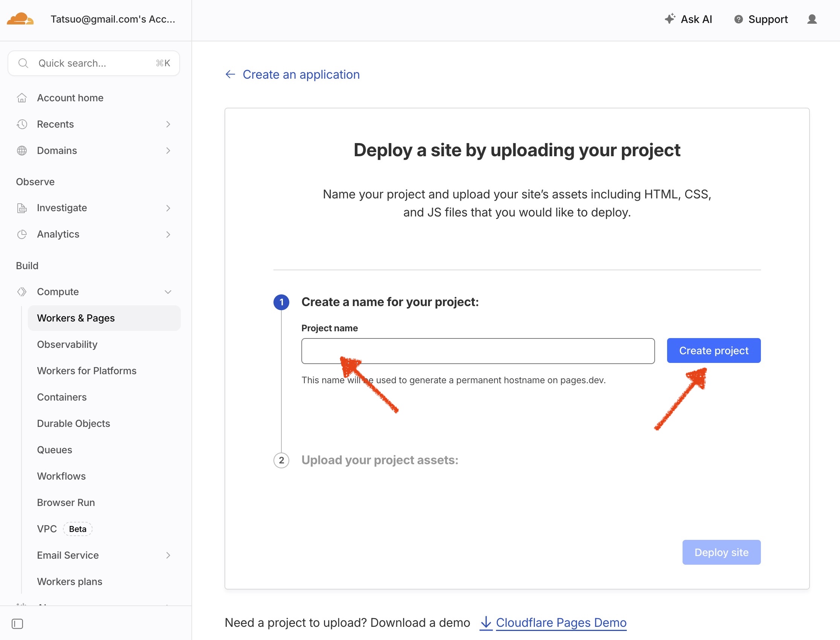Click the Analytics menu label

pos(58,234)
